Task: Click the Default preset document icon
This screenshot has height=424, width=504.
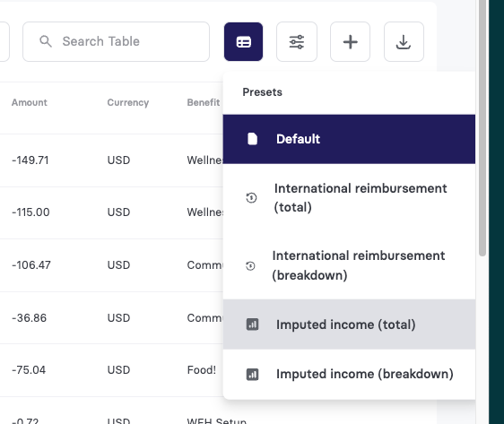Action: click(252, 139)
